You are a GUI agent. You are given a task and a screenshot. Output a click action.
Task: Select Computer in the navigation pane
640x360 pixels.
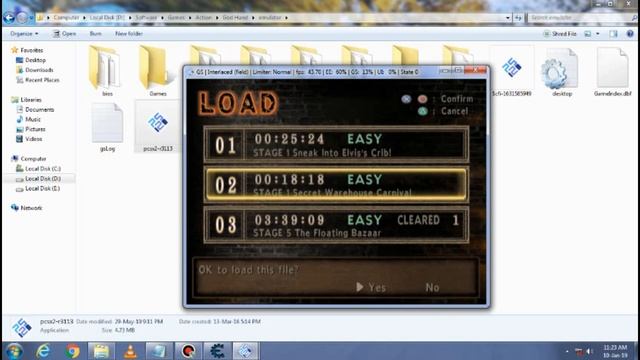[33, 159]
